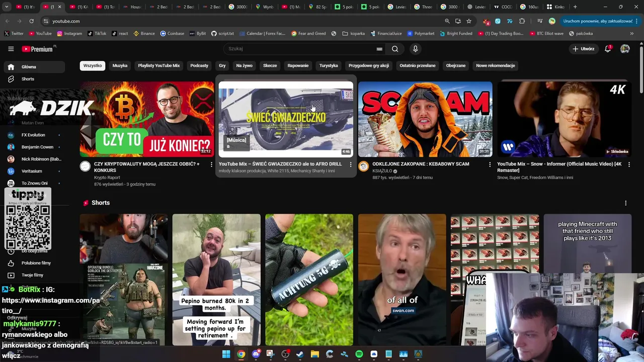Select the Obejrzane filter chip
The height and width of the screenshot is (362, 644).
[x=456, y=65]
